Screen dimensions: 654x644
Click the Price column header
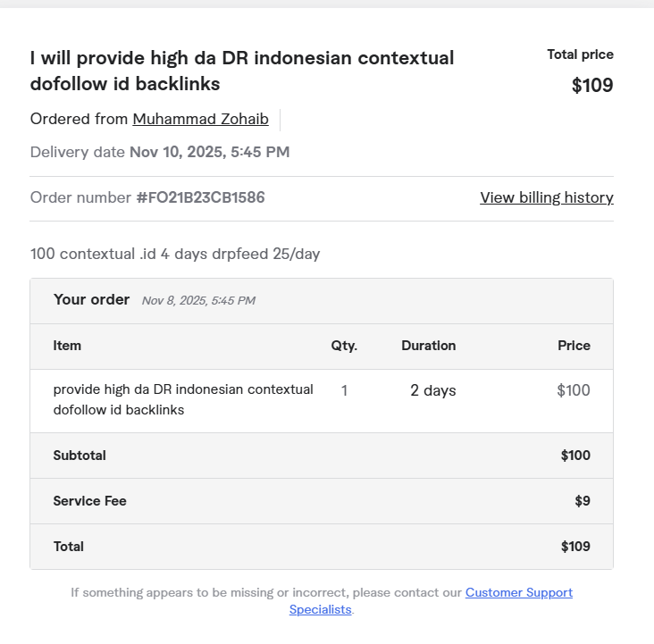point(574,346)
